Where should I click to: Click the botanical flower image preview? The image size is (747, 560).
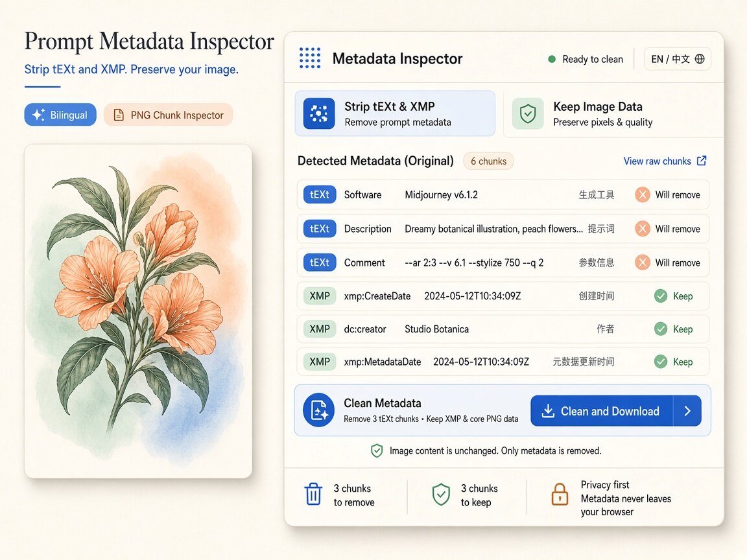point(138,311)
